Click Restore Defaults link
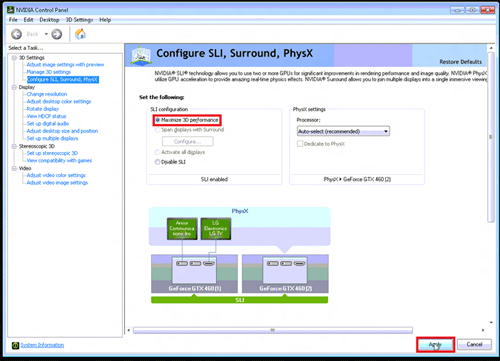This screenshot has width=500, height=361. pos(460,62)
